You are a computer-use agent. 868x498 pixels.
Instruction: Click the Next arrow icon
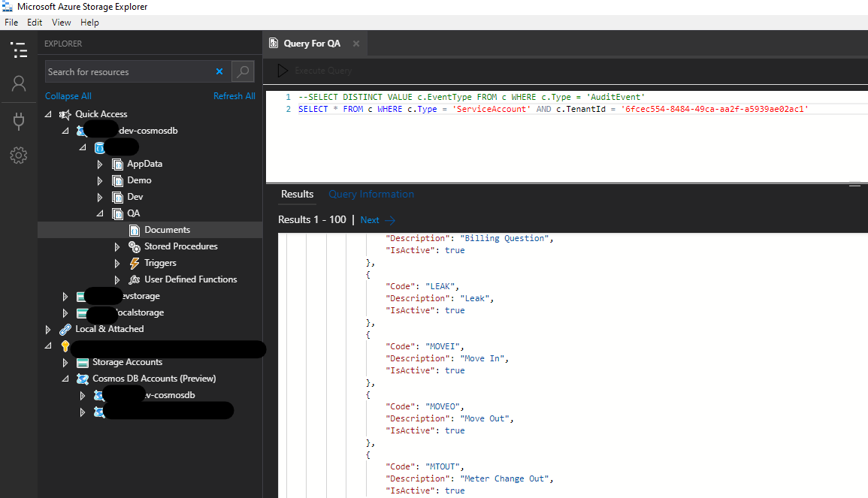pyautogui.click(x=390, y=220)
